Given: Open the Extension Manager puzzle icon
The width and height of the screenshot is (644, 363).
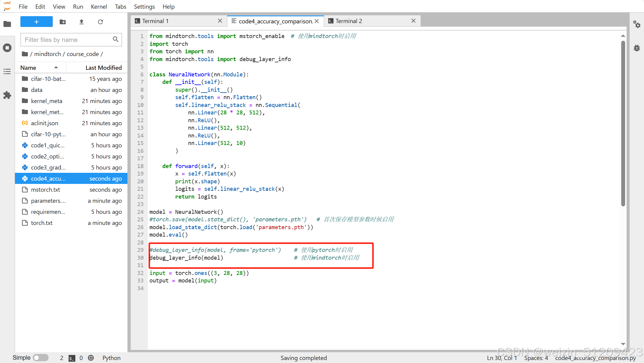Looking at the screenshot, I should click(x=7, y=95).
